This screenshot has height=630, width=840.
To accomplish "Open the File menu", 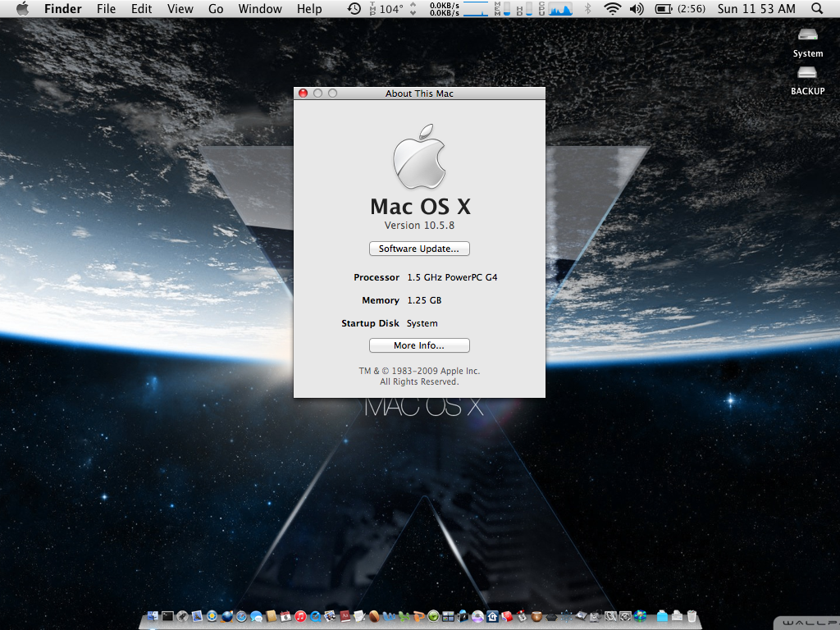I will click(x=106, y=8).
